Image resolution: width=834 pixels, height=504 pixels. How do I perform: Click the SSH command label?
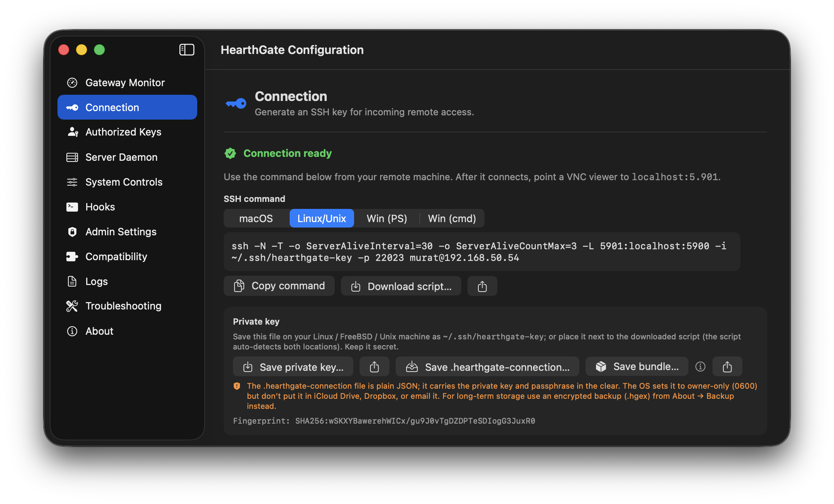(x=254, y=199)
